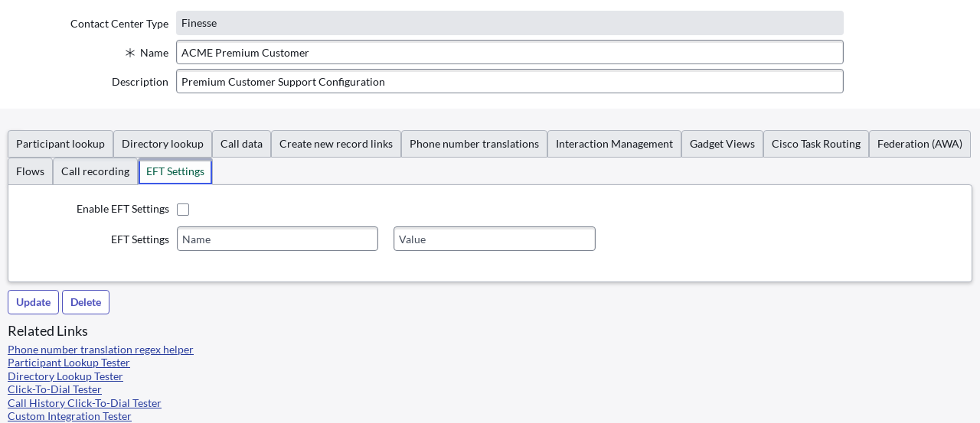
Task: Focus the EFT Settings Value field
Action: pos(495,239)
